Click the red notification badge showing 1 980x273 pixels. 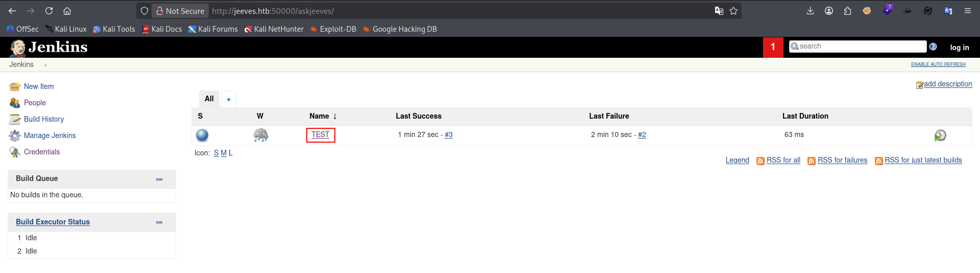(x=773, y=47)
